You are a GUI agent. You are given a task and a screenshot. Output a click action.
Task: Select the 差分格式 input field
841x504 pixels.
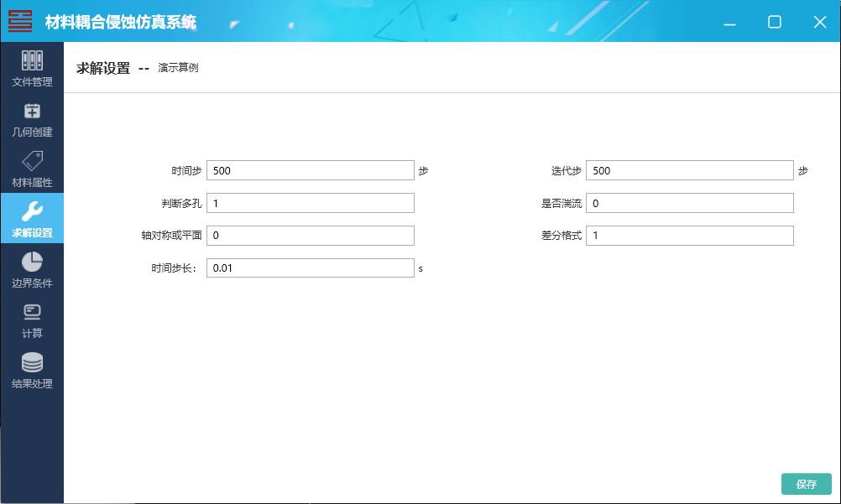689,236
